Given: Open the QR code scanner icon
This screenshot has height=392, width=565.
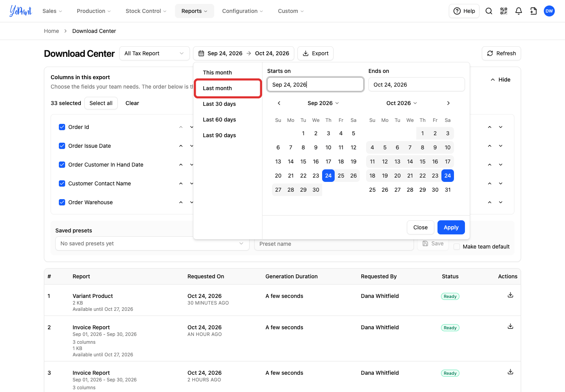Looking at the screenshot, I should click(x=504, y=11).
